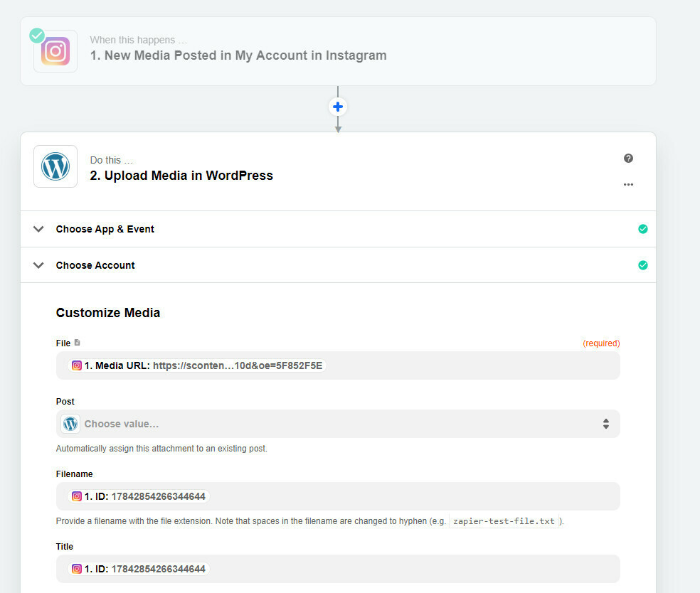The height and width of the screenshot is (593, 700).
Task: Expand the Choose App & Event chevron
Action: click(39, 229)
